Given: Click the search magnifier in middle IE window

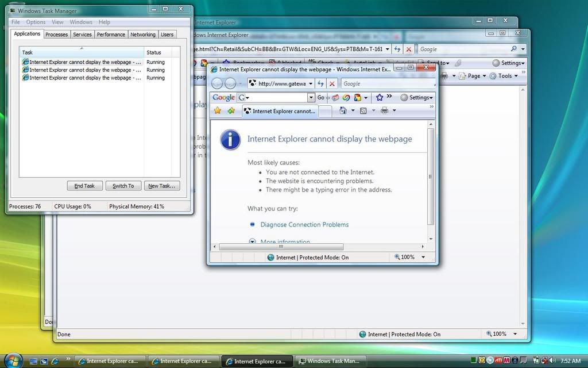Looking at the screenshot, I should coord(514,49).
